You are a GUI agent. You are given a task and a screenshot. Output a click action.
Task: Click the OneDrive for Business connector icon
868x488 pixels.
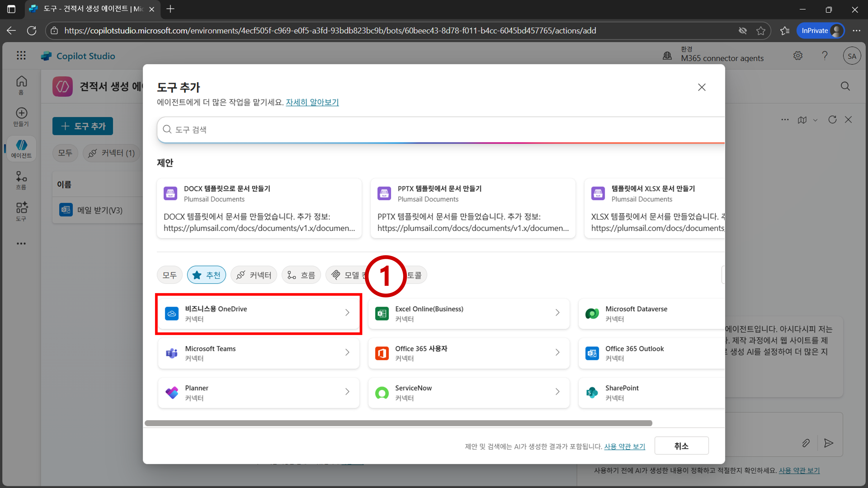(x=171, y=314)
